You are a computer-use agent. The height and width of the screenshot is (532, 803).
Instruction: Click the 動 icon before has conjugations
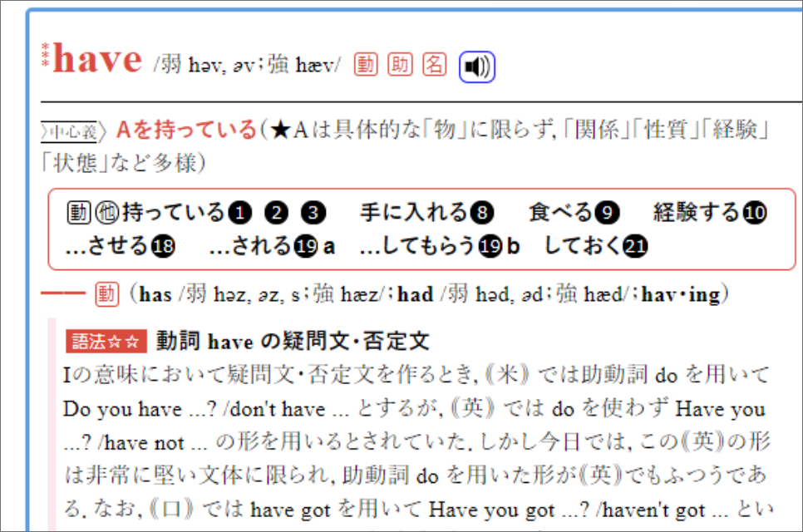click(107, 294)
